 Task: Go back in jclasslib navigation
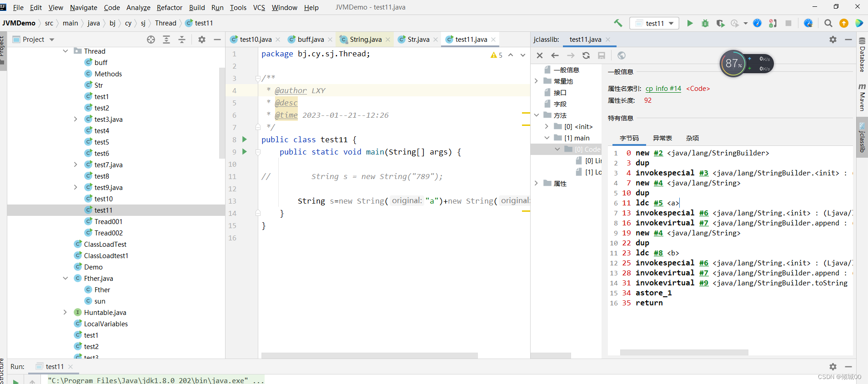coord(555,55)
